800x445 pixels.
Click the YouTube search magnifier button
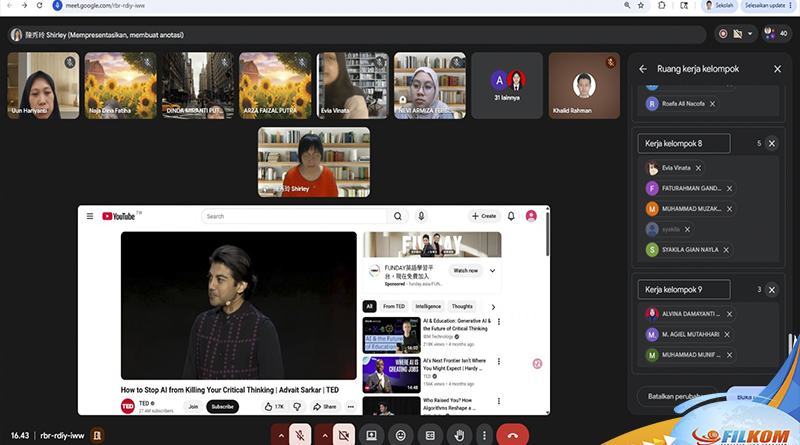click(x=397, y=216)
